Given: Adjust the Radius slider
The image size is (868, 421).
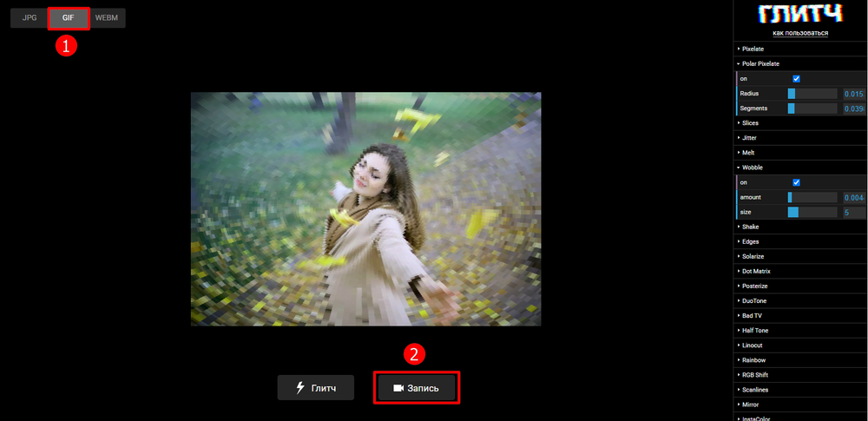Looking at the screenshot, I should (812, 94).
